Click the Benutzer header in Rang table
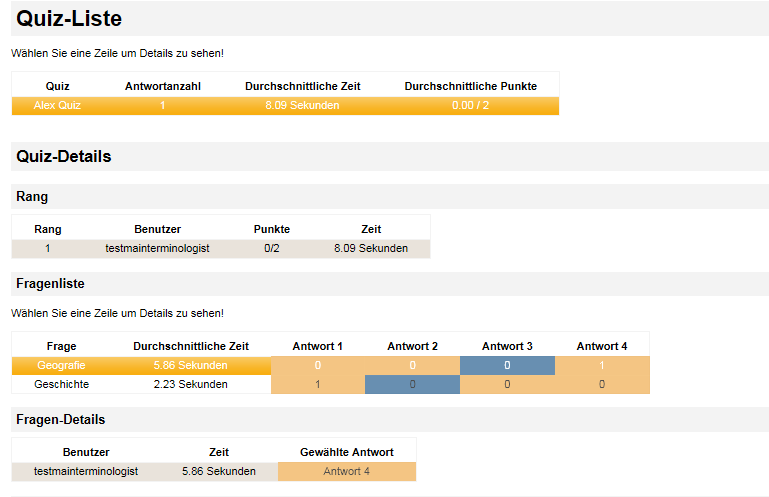Viewport: 769px width, 497px height. (157, 229)
